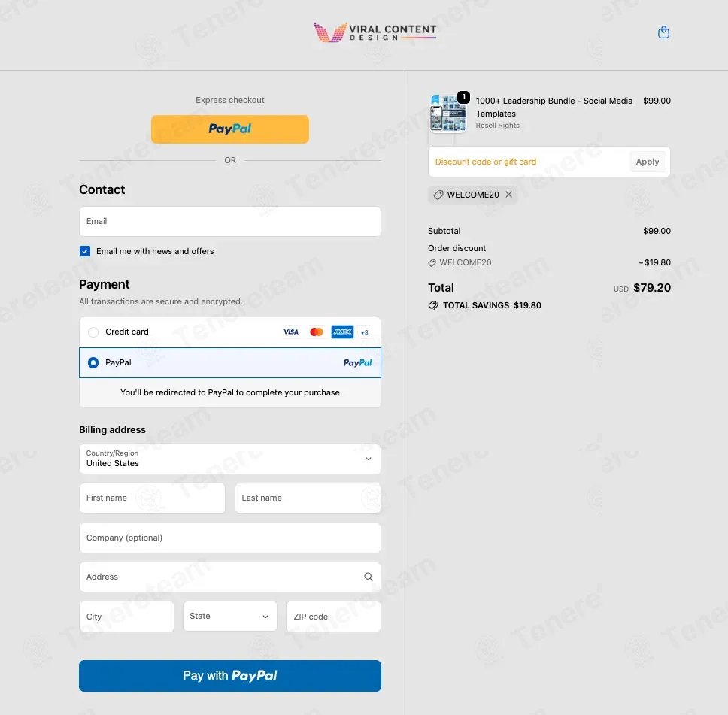The height and width of the screenshot is (715, 728).
Task: Open the shopping bag cart icon
Action: (663, 32)
